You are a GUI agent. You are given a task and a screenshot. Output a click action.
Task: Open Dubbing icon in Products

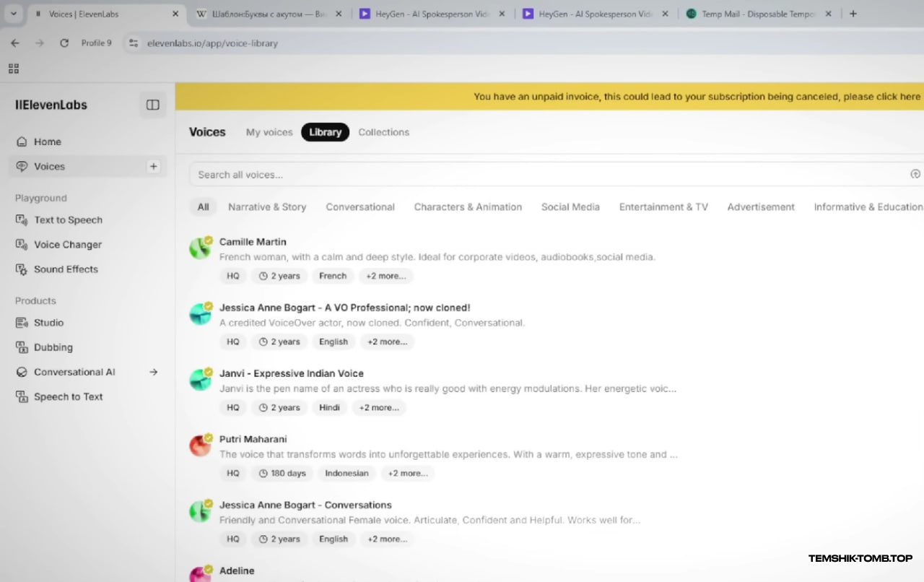pyautogui.click(x=22, y=347)
